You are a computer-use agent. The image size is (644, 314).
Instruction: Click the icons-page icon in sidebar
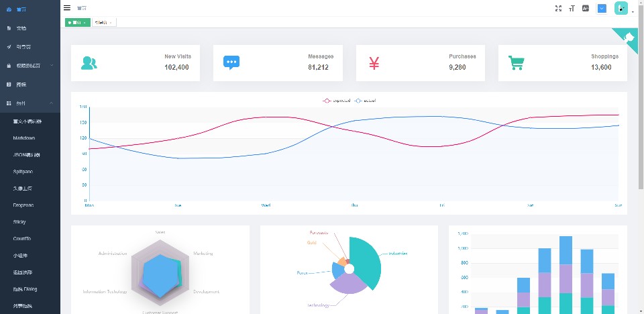pos(9,85)
